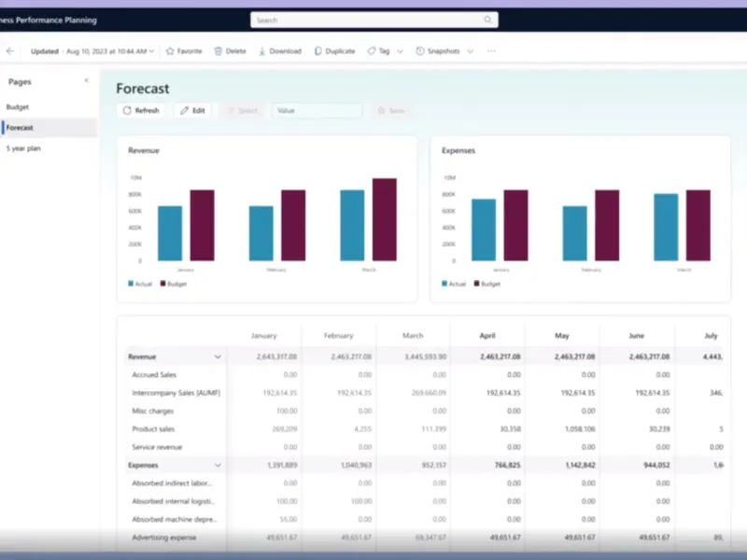Click the search magnifier icon
This screenshot has height=560, width=747.
pos(487,20)
